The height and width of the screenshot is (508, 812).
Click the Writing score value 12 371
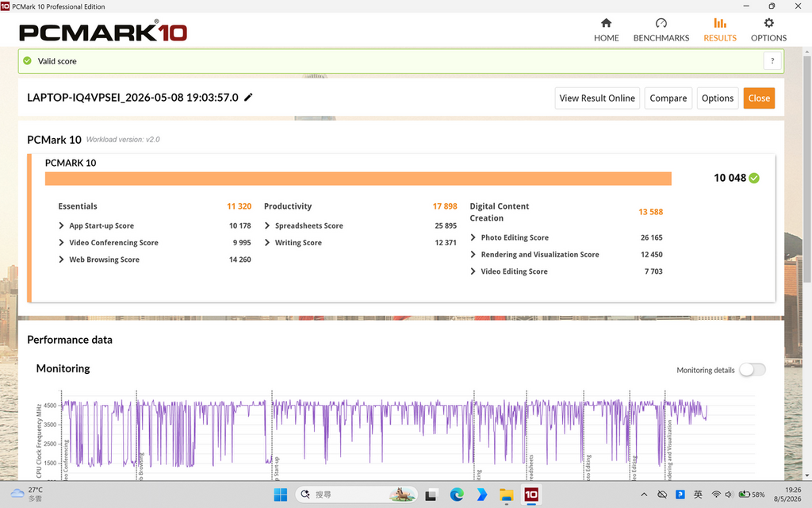click(446, 243)
